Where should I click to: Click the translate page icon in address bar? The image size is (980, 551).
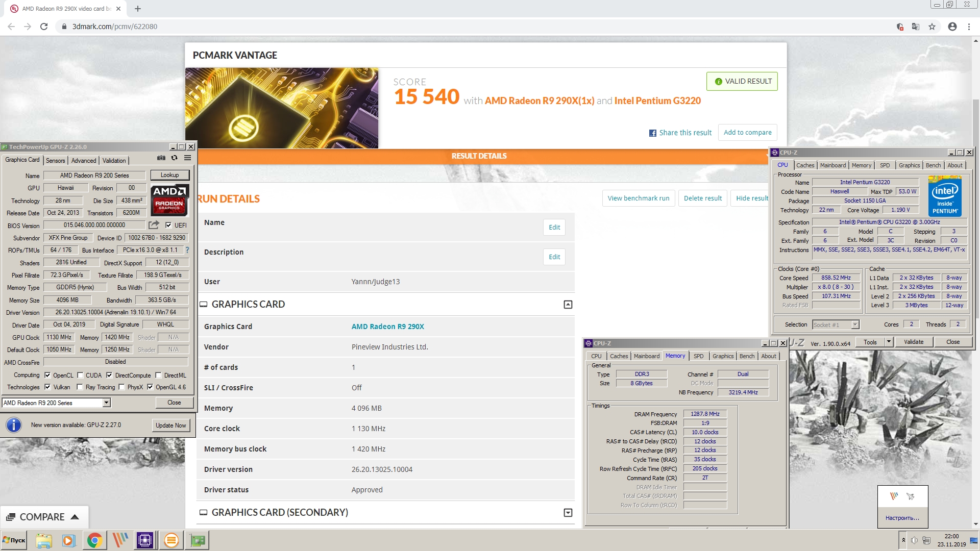[916, 27]
